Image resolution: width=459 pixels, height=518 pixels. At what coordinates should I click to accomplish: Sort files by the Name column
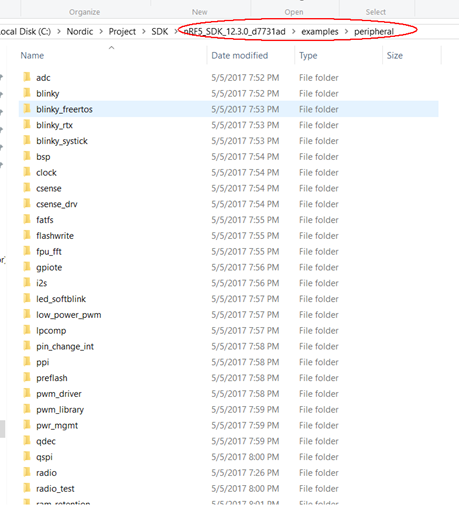pyautogui.click(x=32, y=55)
